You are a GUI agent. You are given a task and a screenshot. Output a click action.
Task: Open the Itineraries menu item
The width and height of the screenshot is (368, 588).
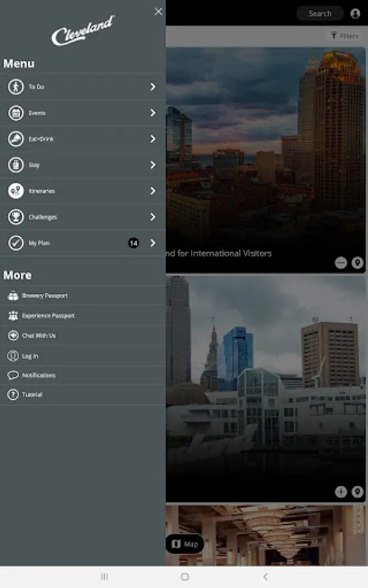click(x=82, y=191)
